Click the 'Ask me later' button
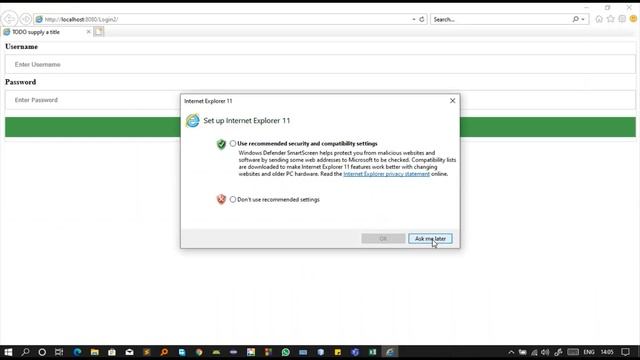The image size is (640, 360). 430,238
